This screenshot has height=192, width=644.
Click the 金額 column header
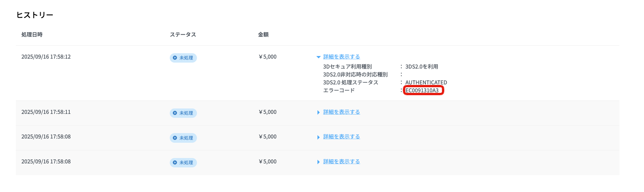[x=263, y=35]
